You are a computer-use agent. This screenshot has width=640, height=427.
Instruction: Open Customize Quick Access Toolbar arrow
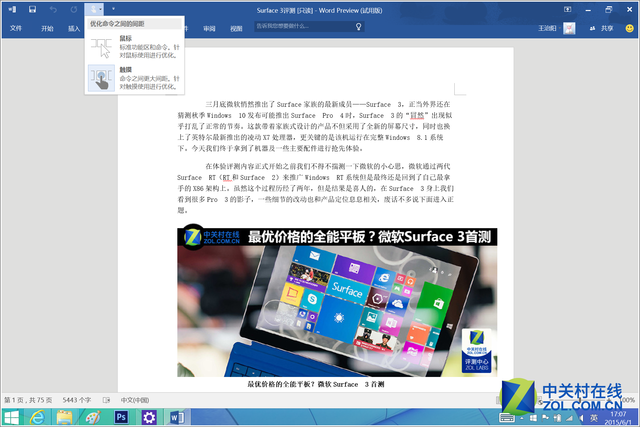click(x=113, y=9)
